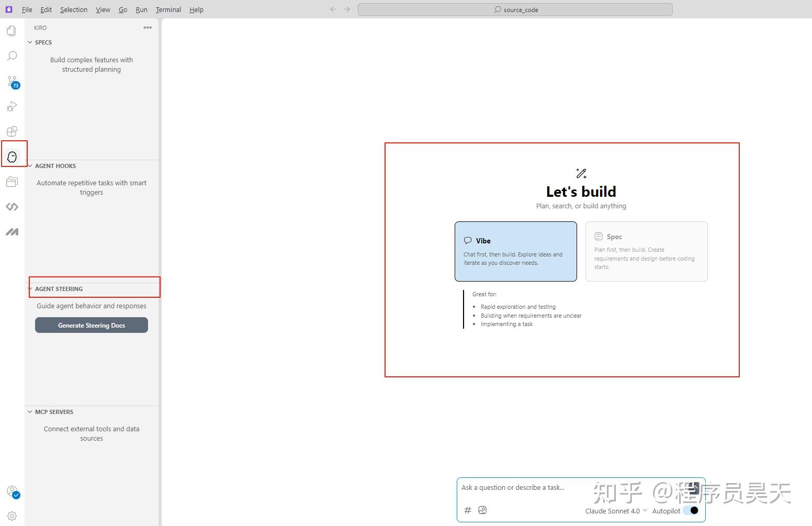Open the Explorer icon at sidebar top
The image size is (812, 526).
click(x=12, y=30)
